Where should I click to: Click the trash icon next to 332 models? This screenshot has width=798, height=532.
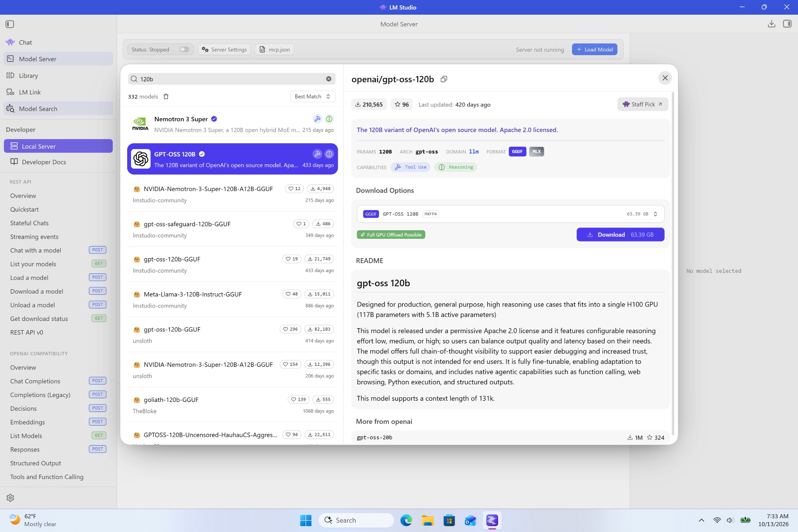point(166,96)
